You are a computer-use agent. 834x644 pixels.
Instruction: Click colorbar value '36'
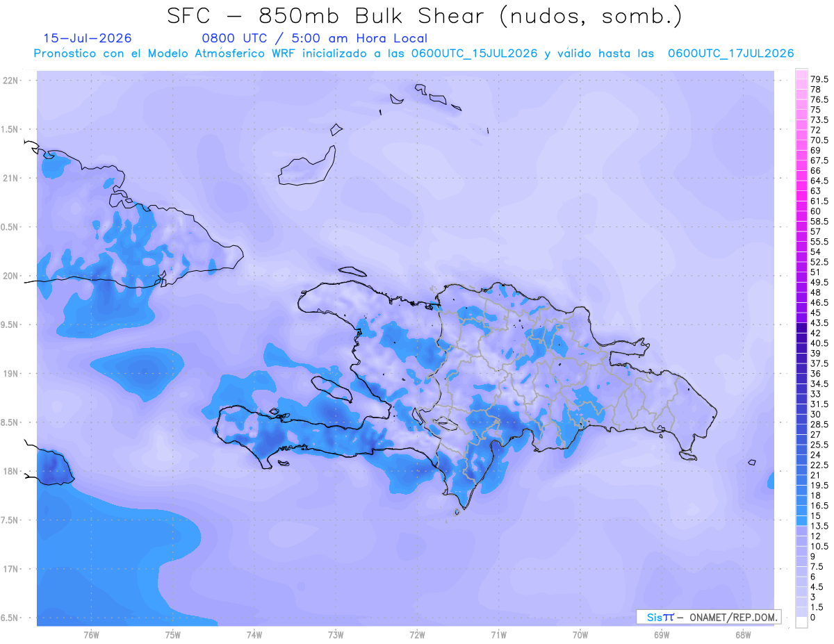(815, 374)
